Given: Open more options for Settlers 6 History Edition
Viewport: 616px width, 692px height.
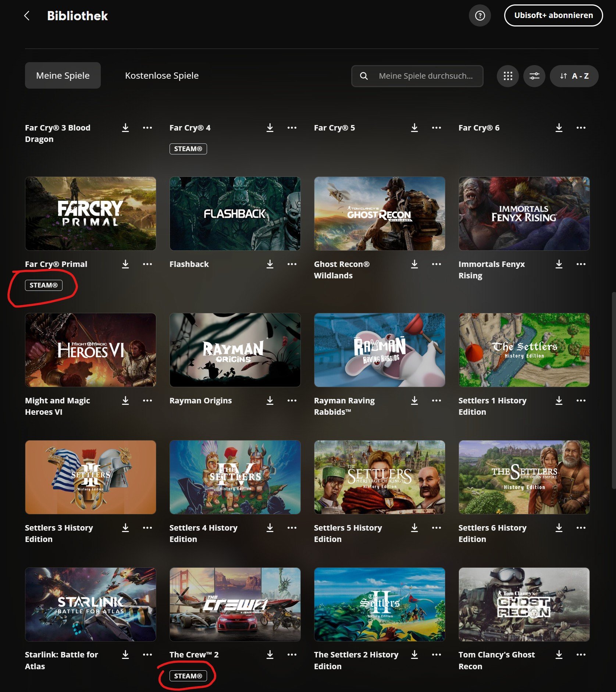Looking at the screenshot, I should click(x=581, y=528).
